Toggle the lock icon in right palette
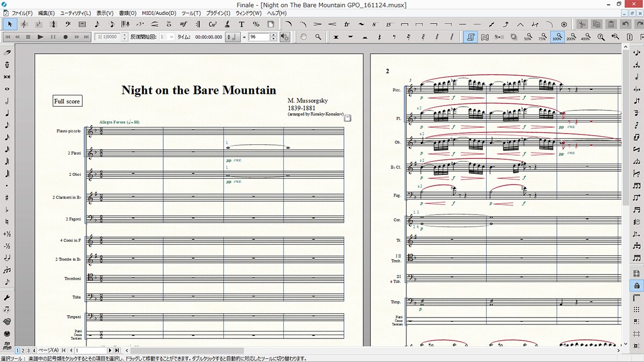Viewport: 644px width, 362px height. (636, 285)
